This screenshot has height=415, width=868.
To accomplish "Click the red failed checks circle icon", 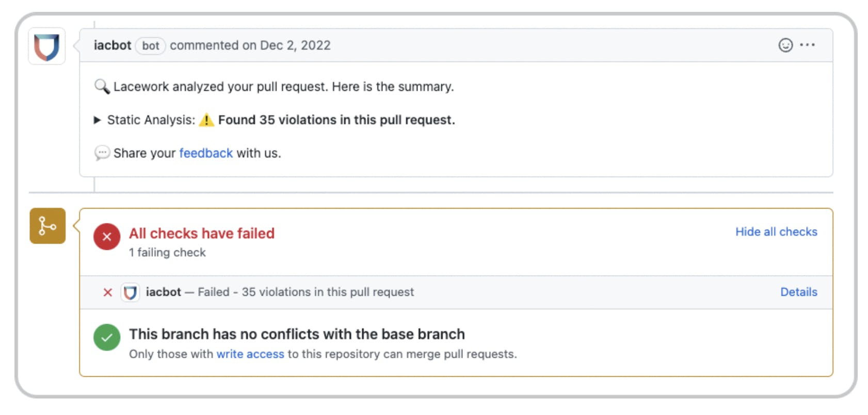I will pyautogui.click(x=107, y=237).
